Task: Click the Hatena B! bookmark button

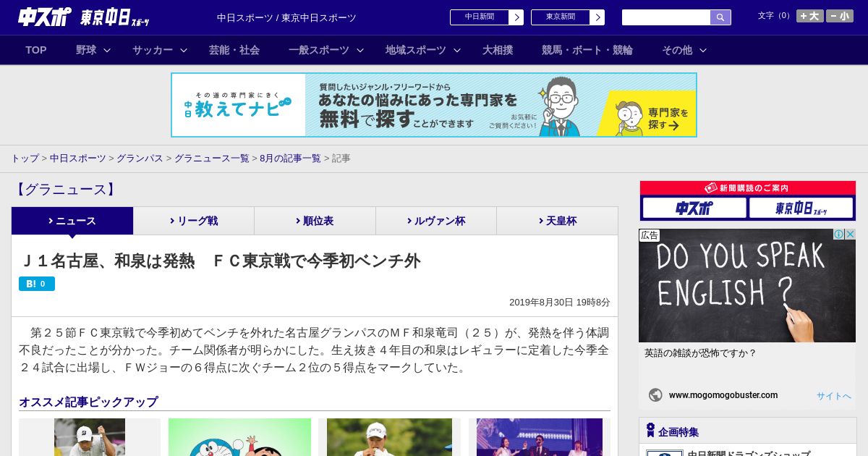Action: point(37,284)
